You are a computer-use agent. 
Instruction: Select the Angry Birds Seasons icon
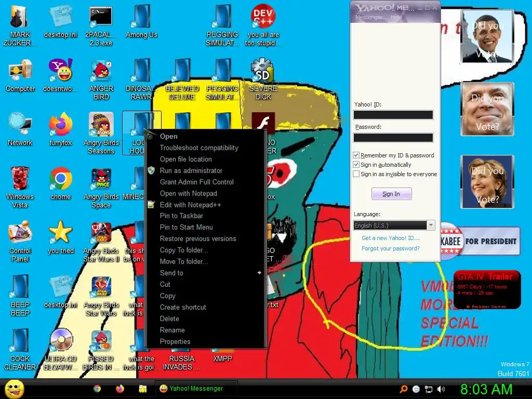coord(101,134)
